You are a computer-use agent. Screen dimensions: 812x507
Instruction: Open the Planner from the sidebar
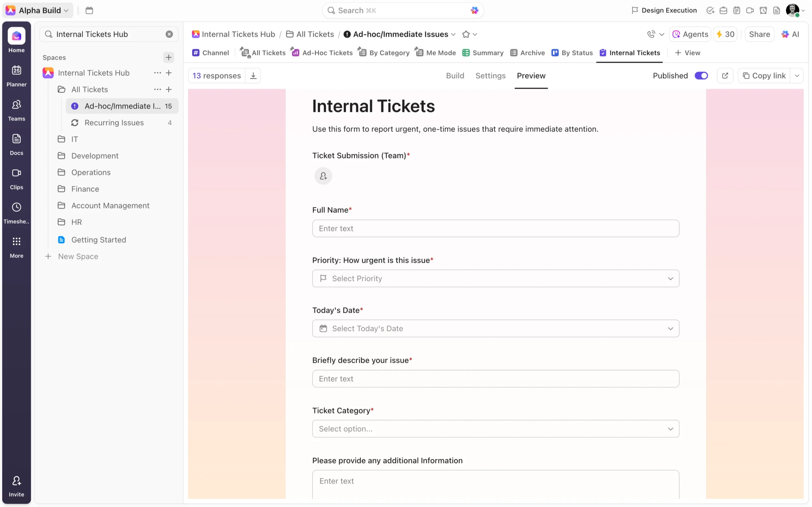[16, 76]
